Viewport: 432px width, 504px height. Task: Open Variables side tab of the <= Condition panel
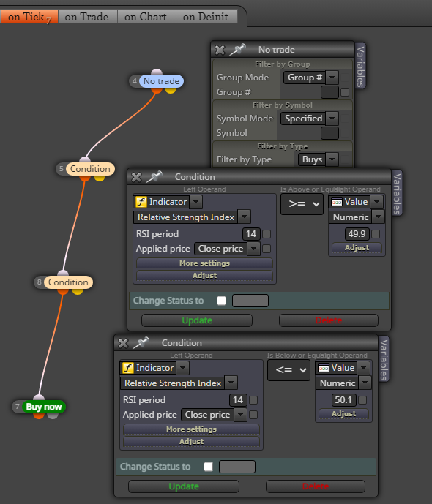point(384,360)
